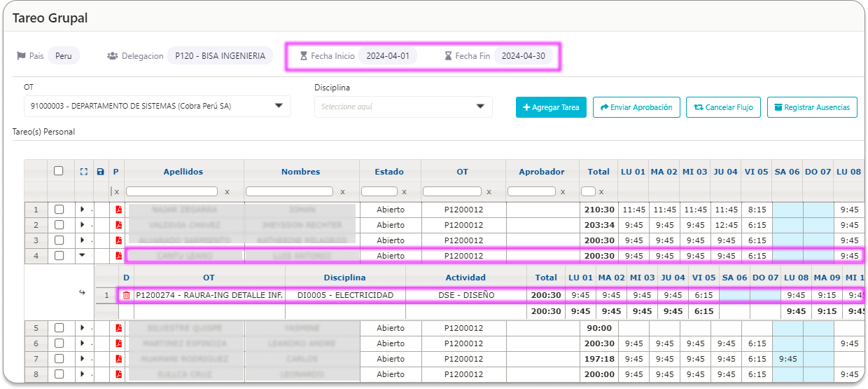This screenshot has height=389, width=868.
Task: Focus the Nombres filter input
Action: pos(289,191)
